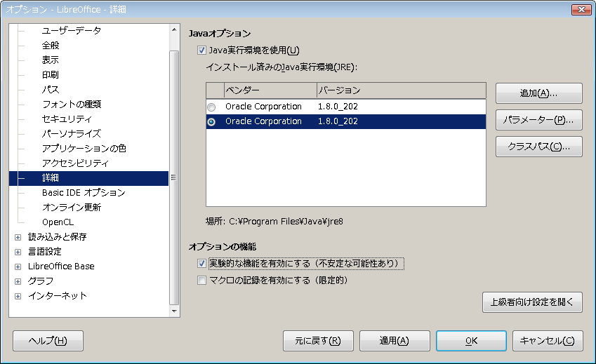This screenshot has height=364, width=596.
Task: Check マクロの記録を有効にする option
Action: pos(201,280)
